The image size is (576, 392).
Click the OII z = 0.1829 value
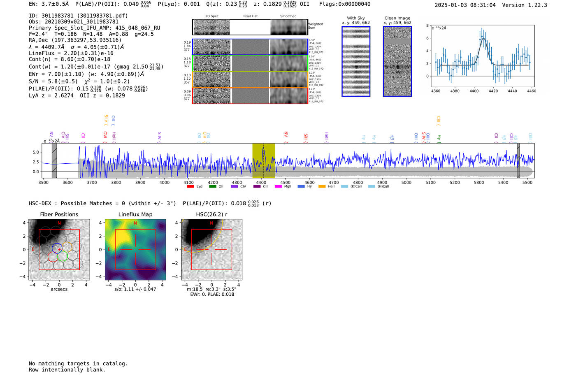coord(102,95)
